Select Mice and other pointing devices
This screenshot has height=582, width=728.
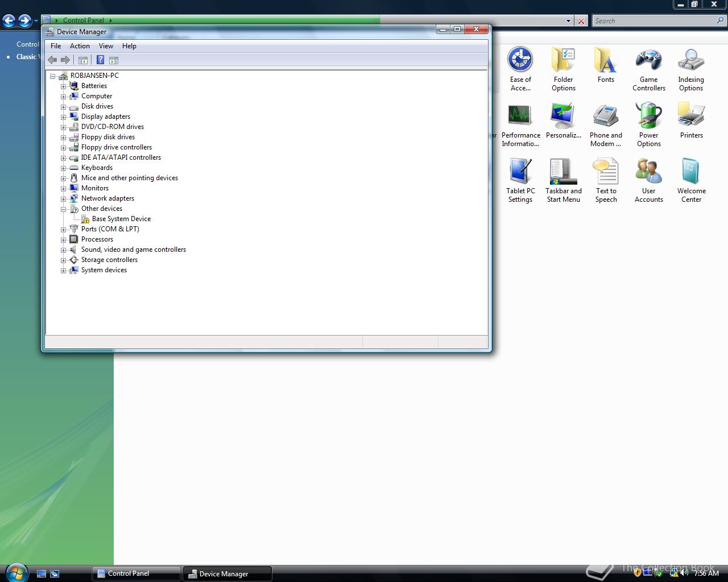click(x=130, y=178)
